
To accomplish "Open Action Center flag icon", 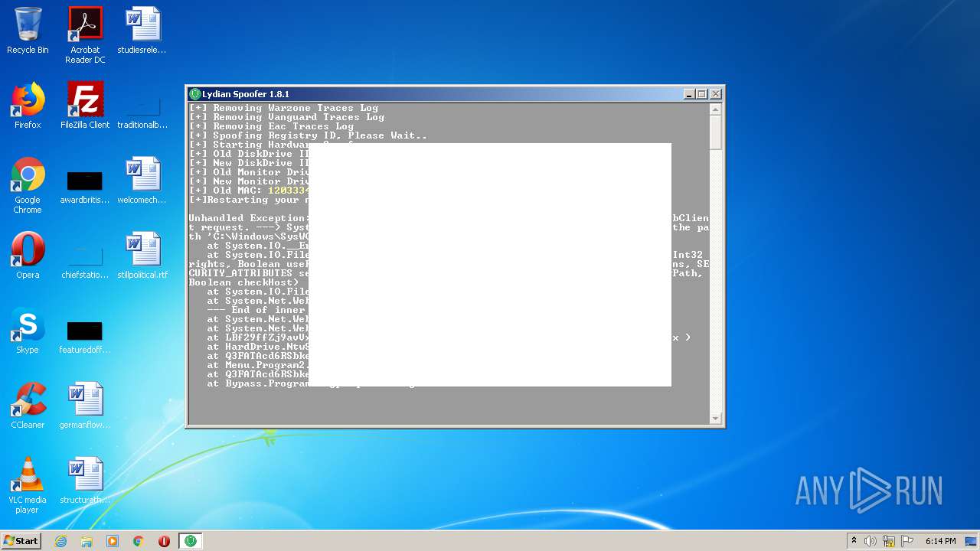I will [906, 541].
